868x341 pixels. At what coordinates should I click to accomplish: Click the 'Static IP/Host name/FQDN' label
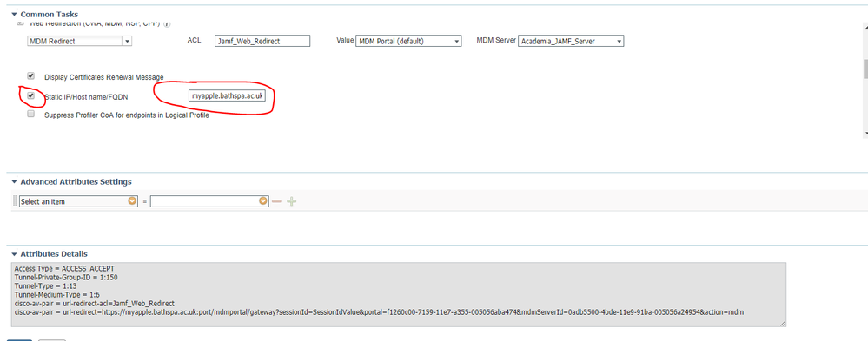tap(86, 97)
